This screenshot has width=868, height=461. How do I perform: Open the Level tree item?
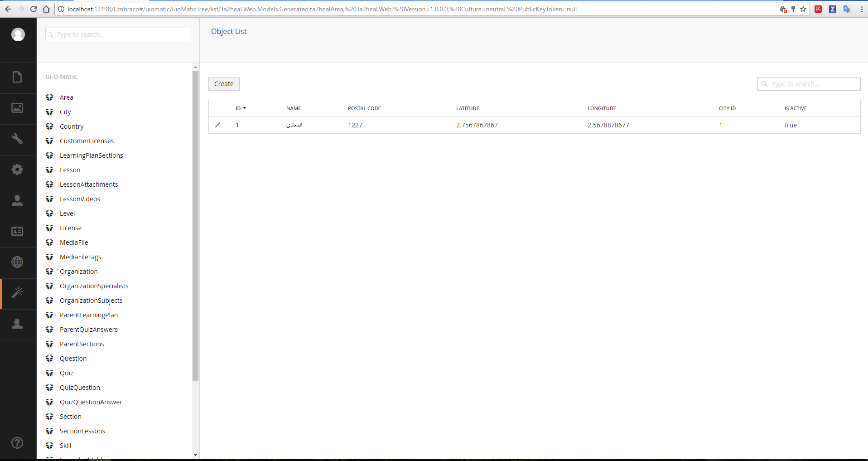67,214
